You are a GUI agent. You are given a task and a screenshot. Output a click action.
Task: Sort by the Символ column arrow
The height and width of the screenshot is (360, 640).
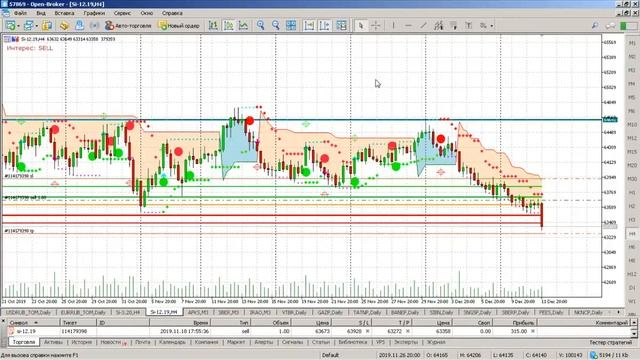click(x=36, y=323)
